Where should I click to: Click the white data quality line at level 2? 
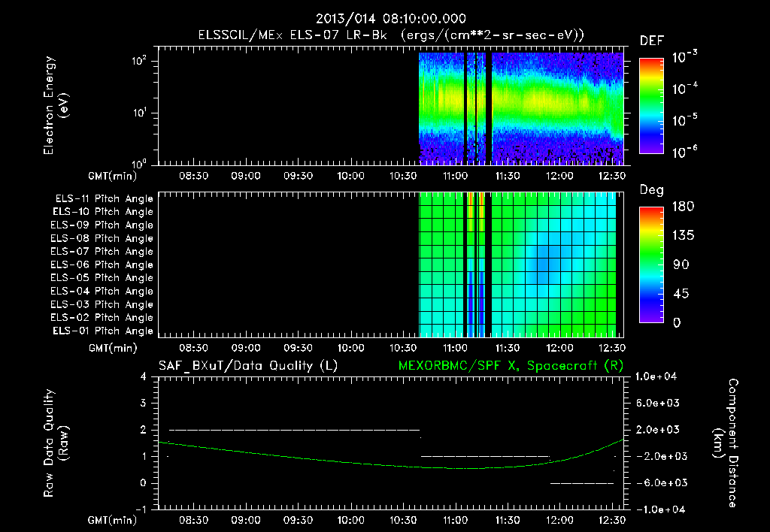coord(295,430)
